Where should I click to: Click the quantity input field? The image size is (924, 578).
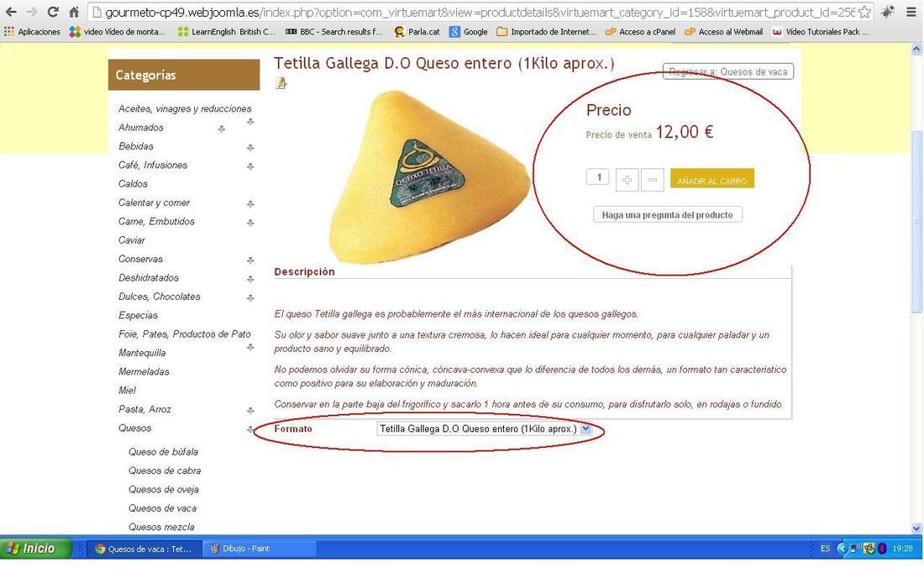598,176
